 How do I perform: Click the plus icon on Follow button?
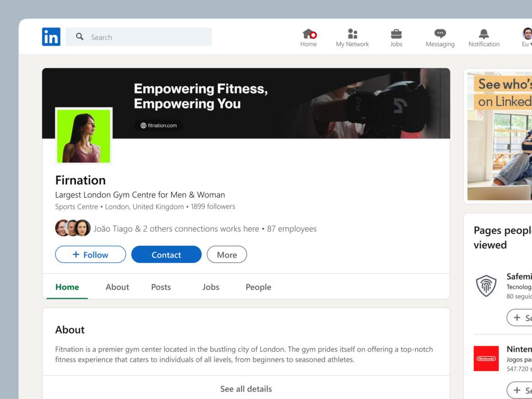76,255
